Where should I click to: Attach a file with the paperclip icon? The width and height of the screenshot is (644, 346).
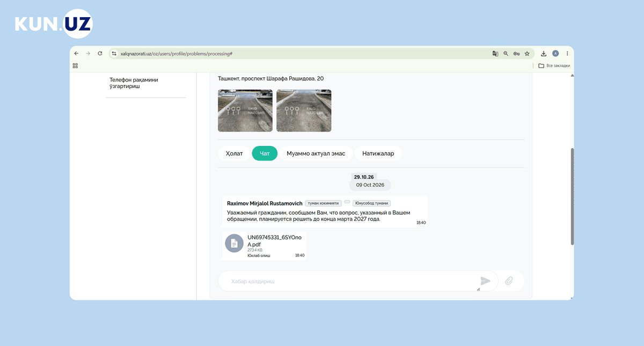pyautogui.click(x=509, y=281)
